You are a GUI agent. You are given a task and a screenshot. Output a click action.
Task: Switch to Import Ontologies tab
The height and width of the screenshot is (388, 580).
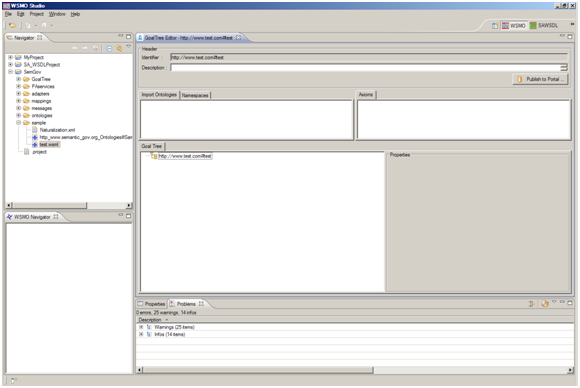point(159,95)
